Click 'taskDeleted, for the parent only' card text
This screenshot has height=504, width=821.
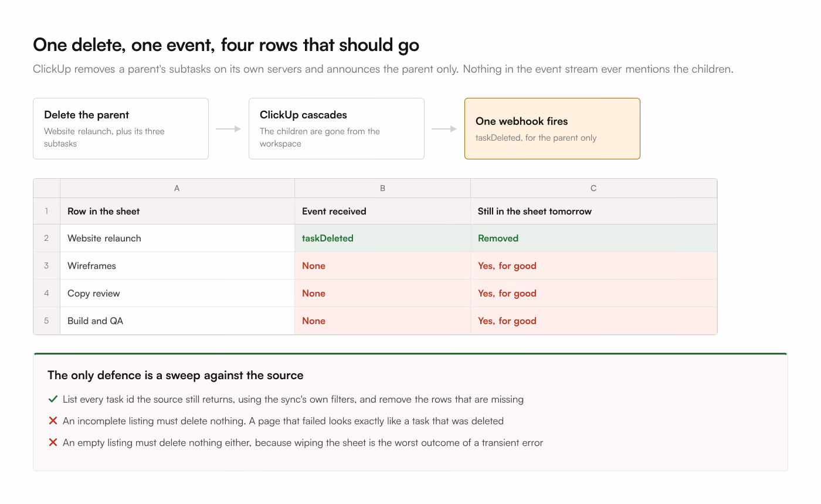(536, 138)
